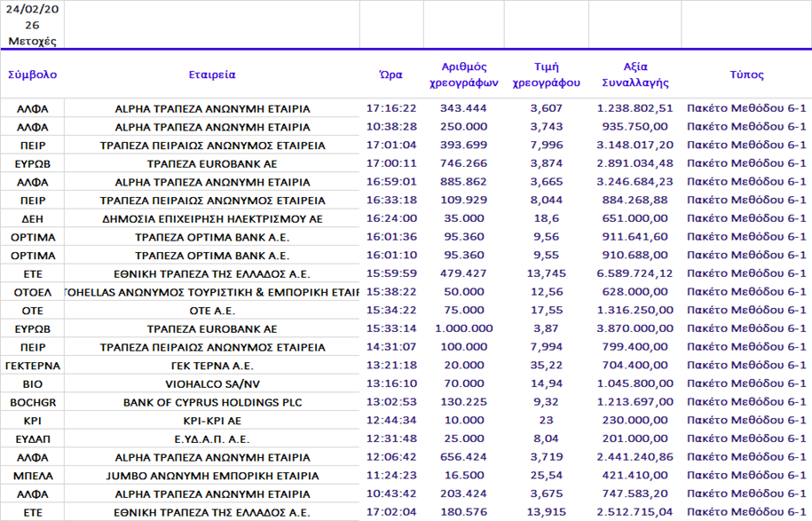Select value cell 2.441.240,86
The image size is (812, 521).
point(635,457)
